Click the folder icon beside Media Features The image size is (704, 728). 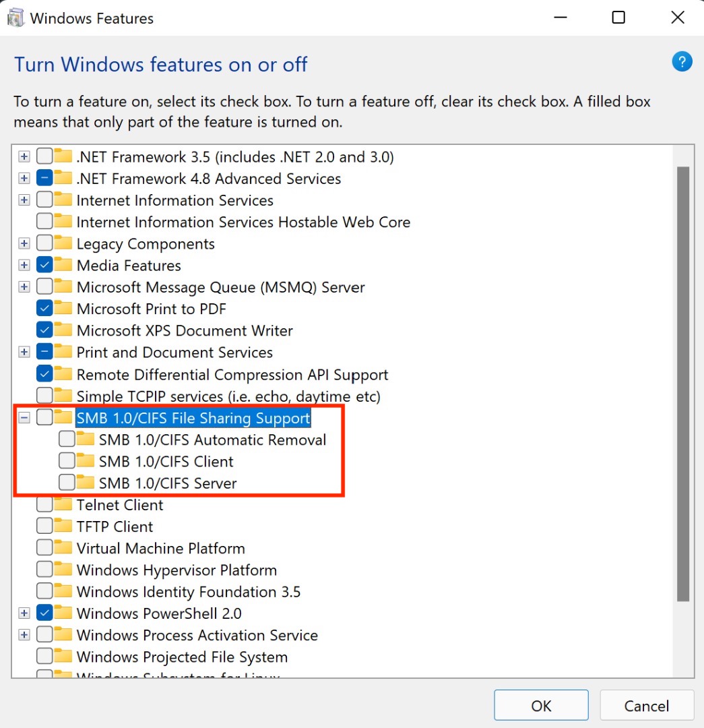63,265
